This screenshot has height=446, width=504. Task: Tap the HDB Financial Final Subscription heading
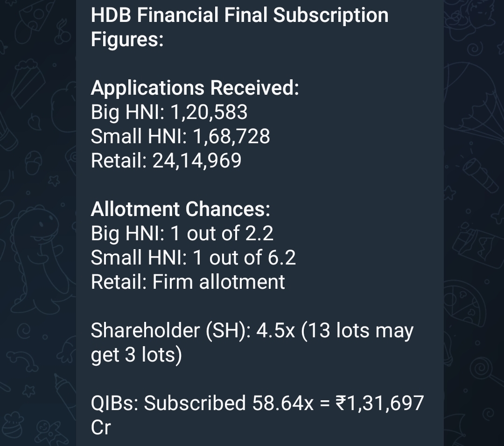click(x=239, y=15)
